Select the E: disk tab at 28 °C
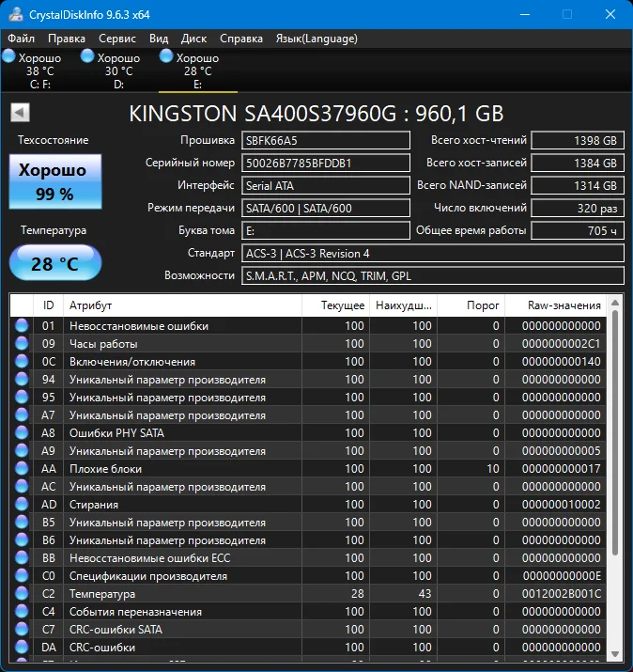The width and height of the screenshot is (633, 672). [197, 70]
